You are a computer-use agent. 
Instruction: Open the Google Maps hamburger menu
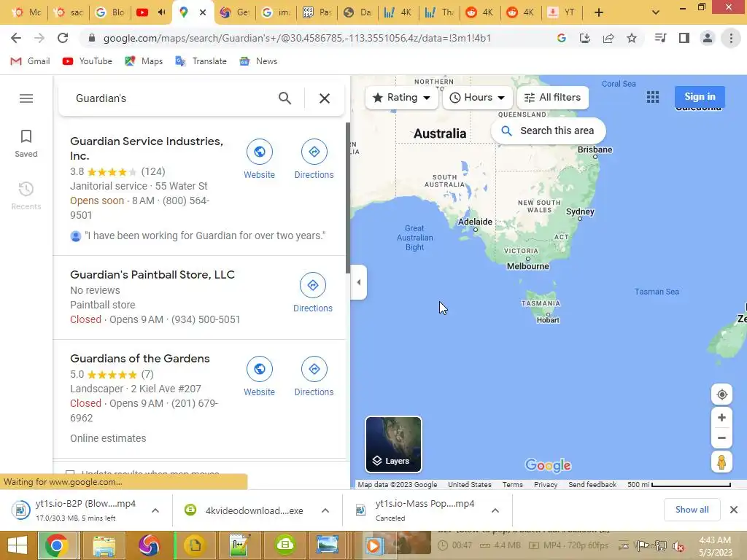pyautogui.click(x=26, y=98)
